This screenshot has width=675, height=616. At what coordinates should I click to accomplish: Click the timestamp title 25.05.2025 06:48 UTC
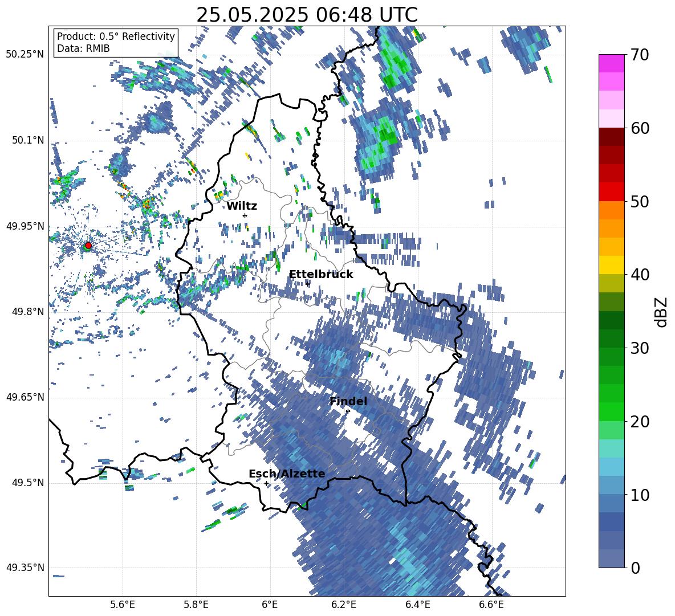click(307, 15)
